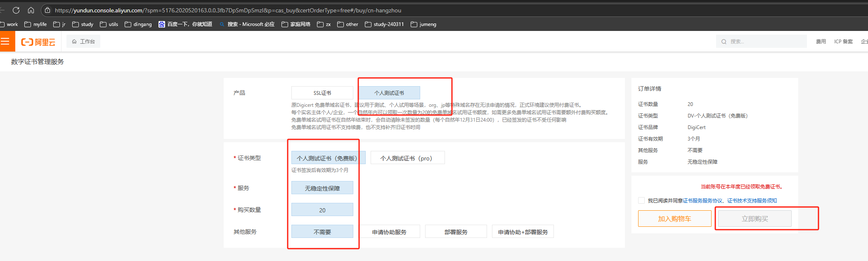The image size is (868, 261).
Task: Reload the page with the refresh icon
Action: (x=16, y=10)
